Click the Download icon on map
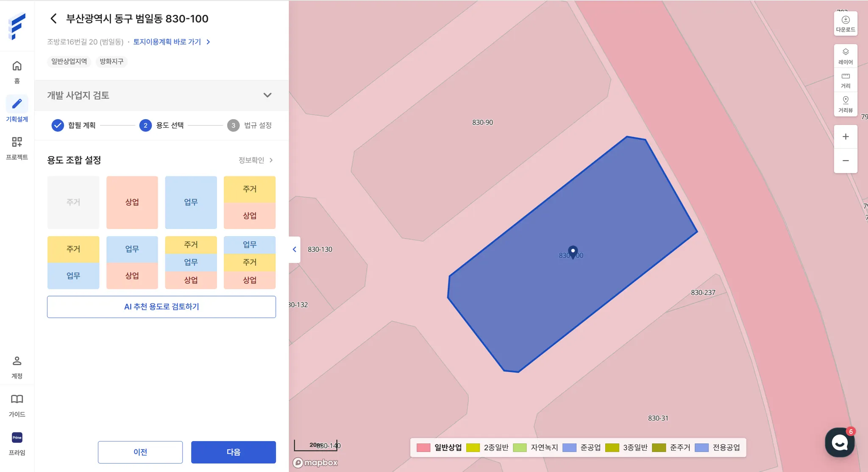Screen dimensions: 868x472 click(845, 23)
